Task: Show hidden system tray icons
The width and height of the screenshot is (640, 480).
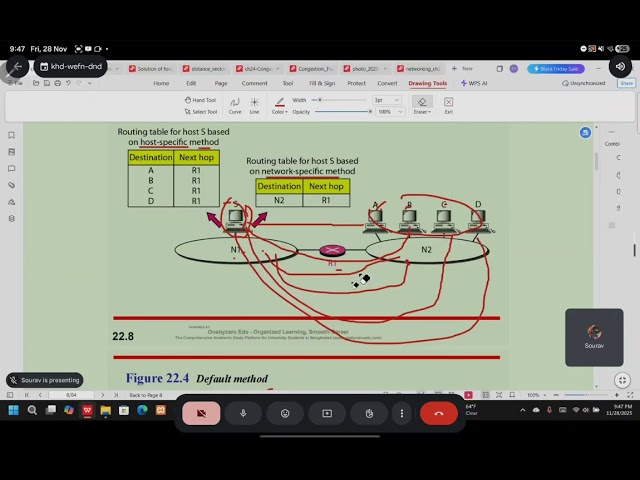Action: [x=522, y=410]
